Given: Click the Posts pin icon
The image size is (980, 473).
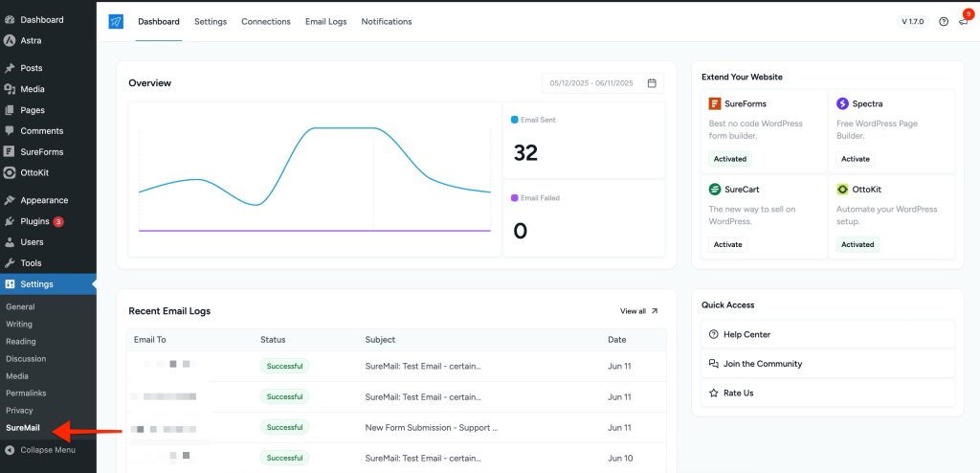Looking at the screenshot, I should coord(10,68).
